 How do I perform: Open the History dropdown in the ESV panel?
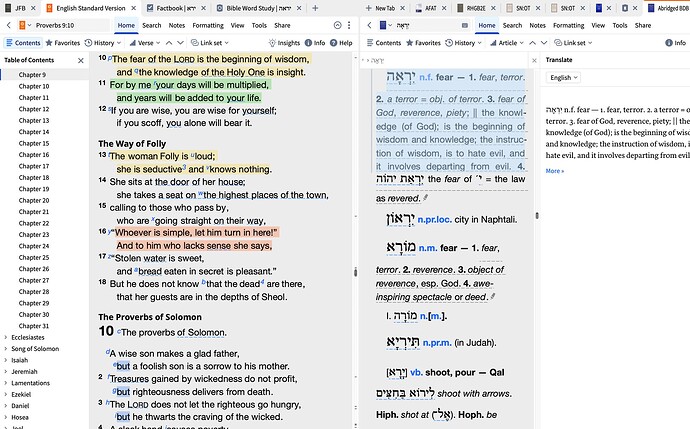103,43
